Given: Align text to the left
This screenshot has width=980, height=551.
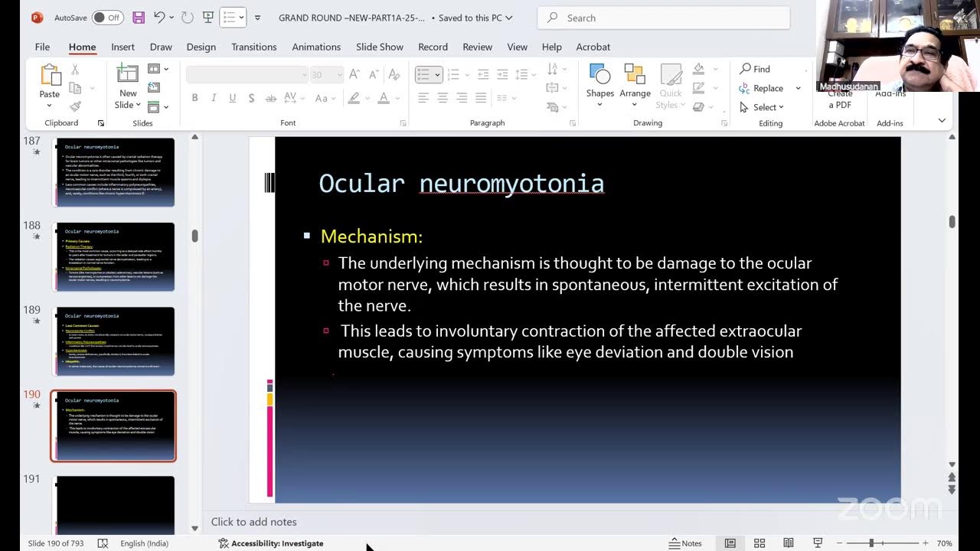Looking at the screenshot, I should 423,98.
